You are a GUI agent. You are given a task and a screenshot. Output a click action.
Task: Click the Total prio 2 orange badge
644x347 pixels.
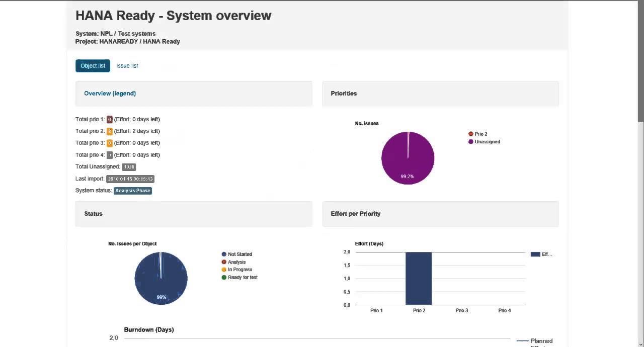pyautogui.click(x=109, y=131)
